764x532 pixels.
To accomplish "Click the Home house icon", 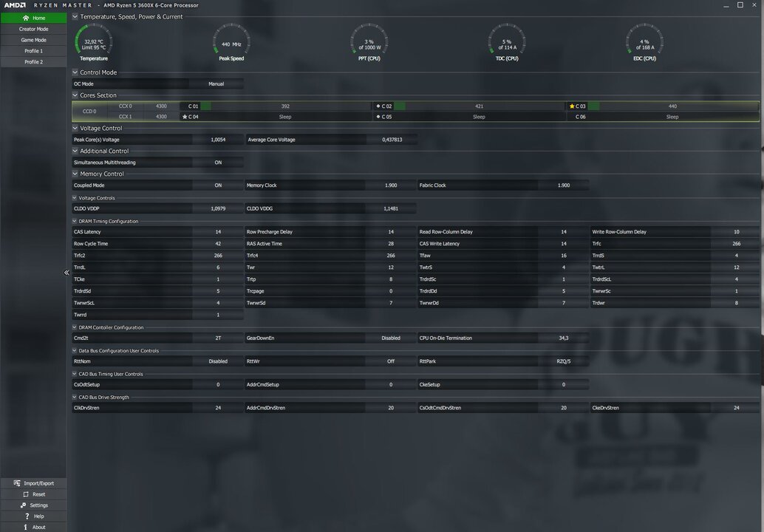I will tap(26, 18).
